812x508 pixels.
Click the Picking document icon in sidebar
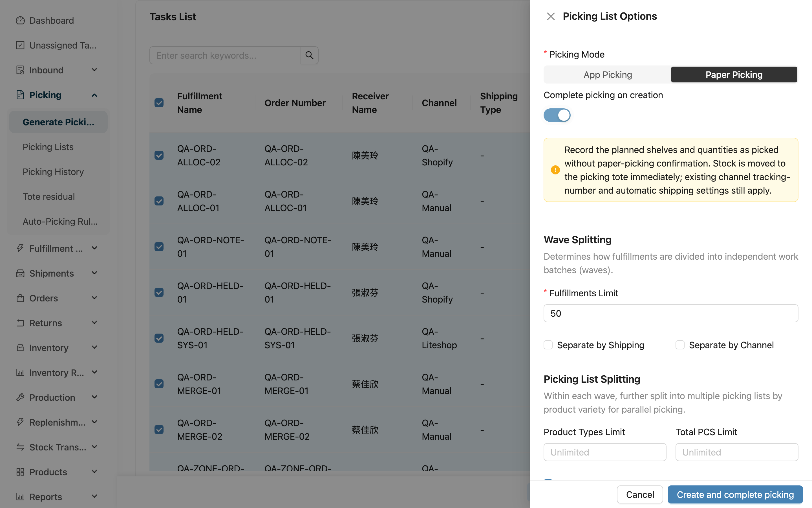tap(20, 95)
